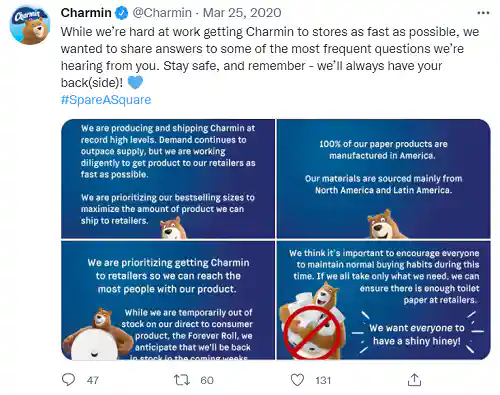Viewport: 500px width, 395px height.
Task: Open the Forever Roll stock image
Action: click(168, 300)
